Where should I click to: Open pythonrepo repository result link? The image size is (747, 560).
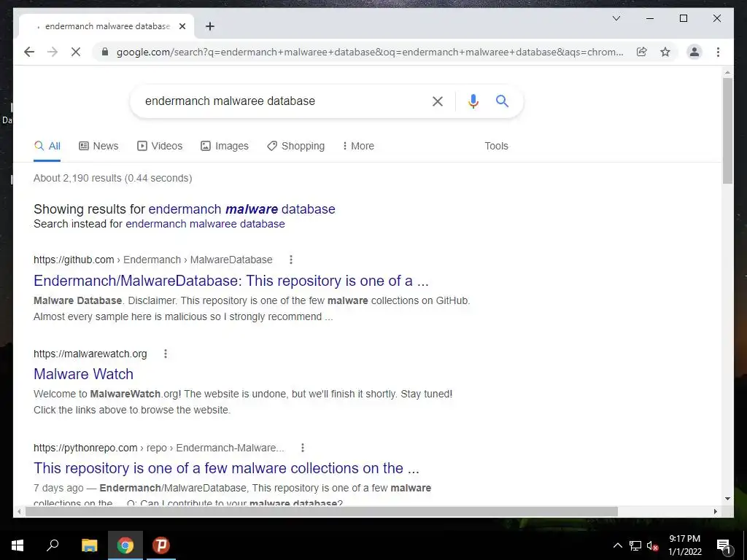click(226, 468)
